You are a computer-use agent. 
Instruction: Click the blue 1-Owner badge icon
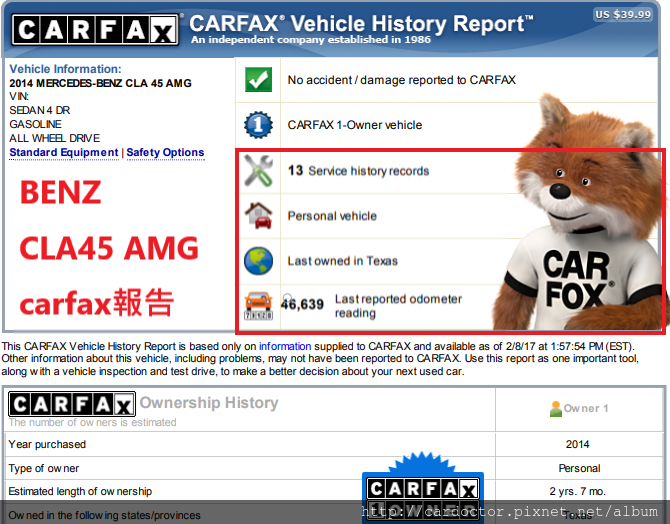click(258, 125)
